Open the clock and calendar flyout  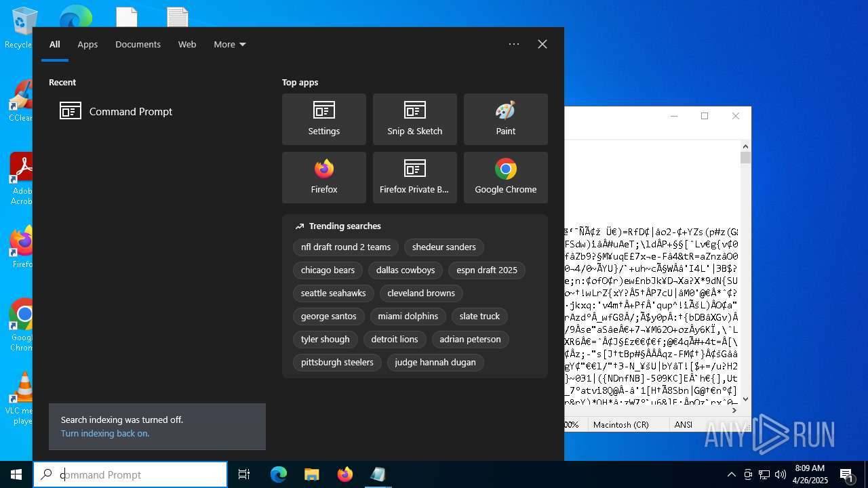coord(810,474)
